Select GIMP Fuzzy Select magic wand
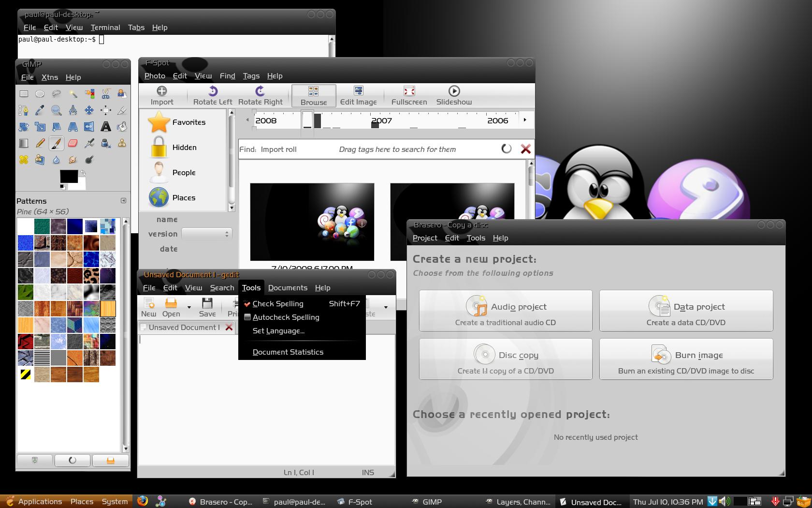Viewport: 812px width, 508px height. coord(73,94)
